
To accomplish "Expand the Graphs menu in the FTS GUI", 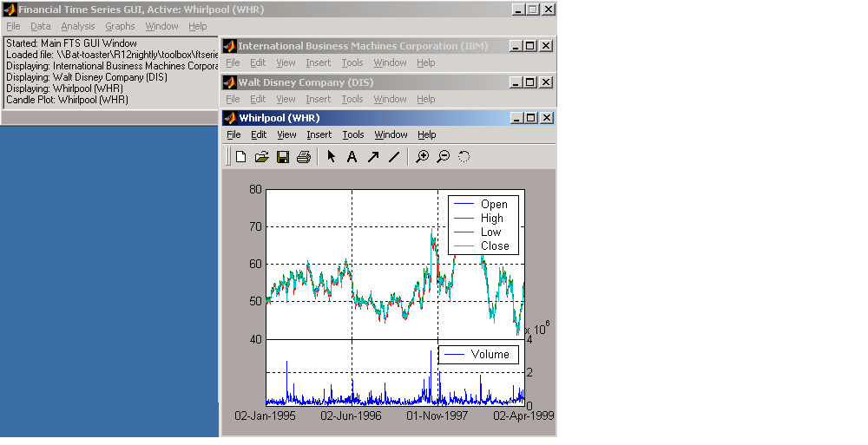I will (x=120, y=26).
